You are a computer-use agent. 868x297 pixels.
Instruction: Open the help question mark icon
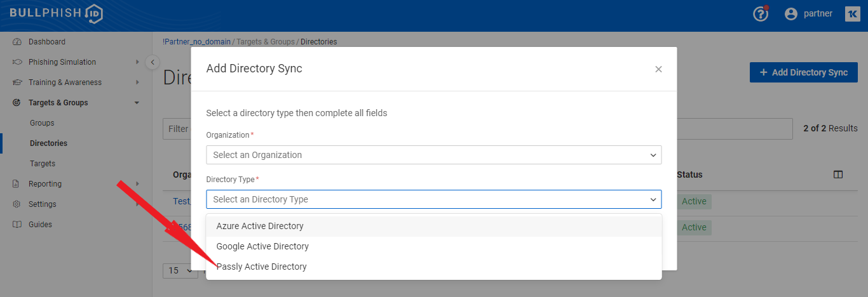[x=761, y=13]
